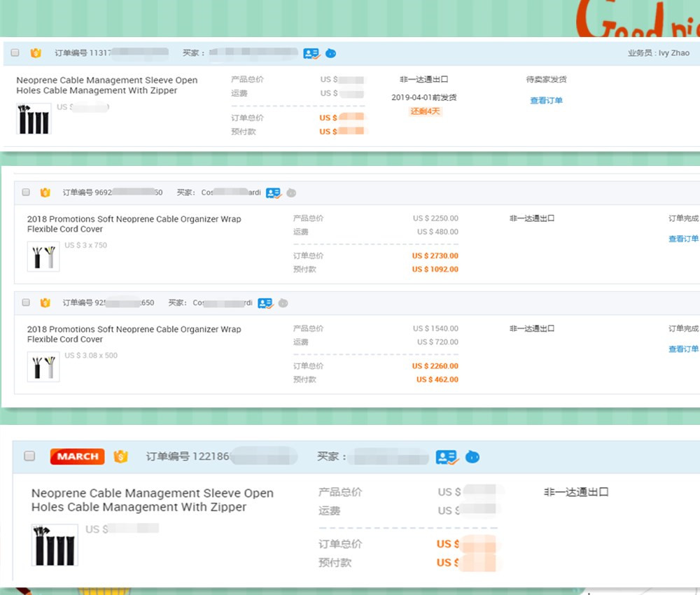700x595 pixels.
Task: Open buyer contact card for order 11317
Action: click(x=311, y=53)
